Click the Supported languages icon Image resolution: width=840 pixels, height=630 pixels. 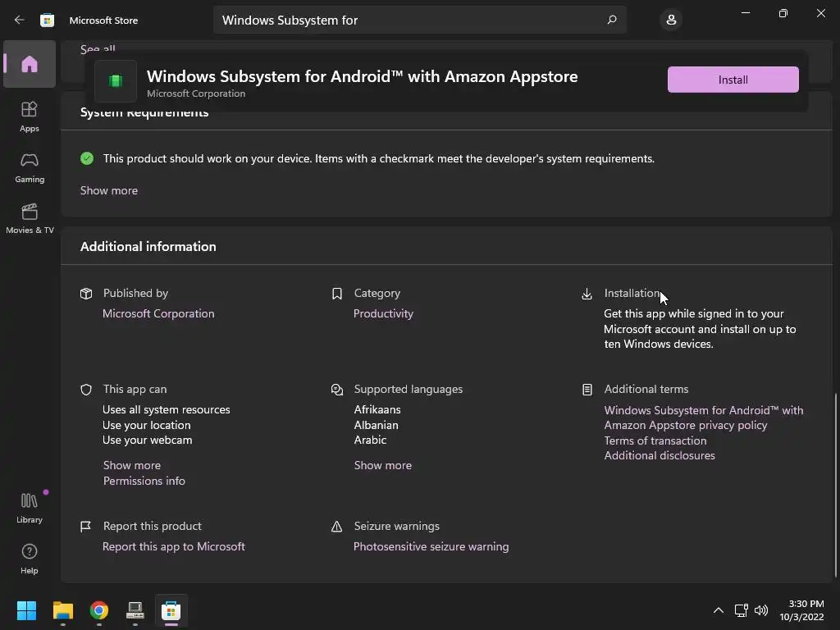point(337,390)
